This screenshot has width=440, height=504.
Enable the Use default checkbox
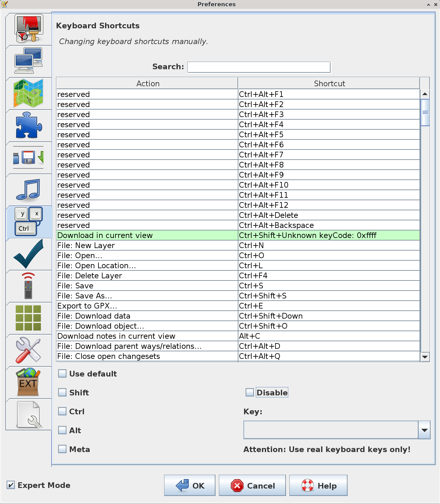click(x=63, y=374)
